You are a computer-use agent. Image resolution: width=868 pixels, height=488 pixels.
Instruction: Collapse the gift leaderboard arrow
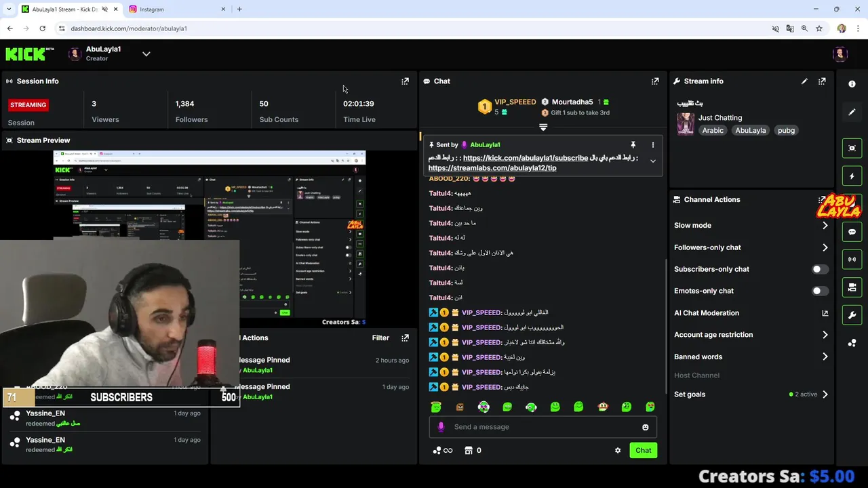coord(543,127)
